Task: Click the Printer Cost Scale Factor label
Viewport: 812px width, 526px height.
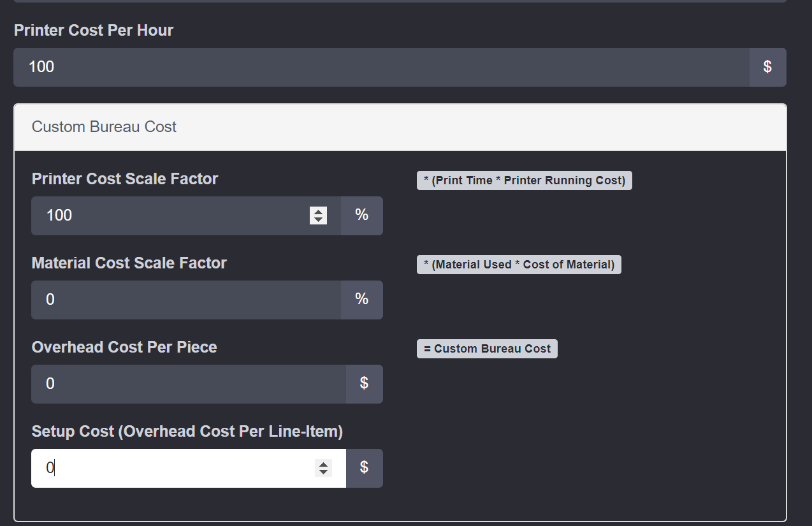Action: click(125, 179)
